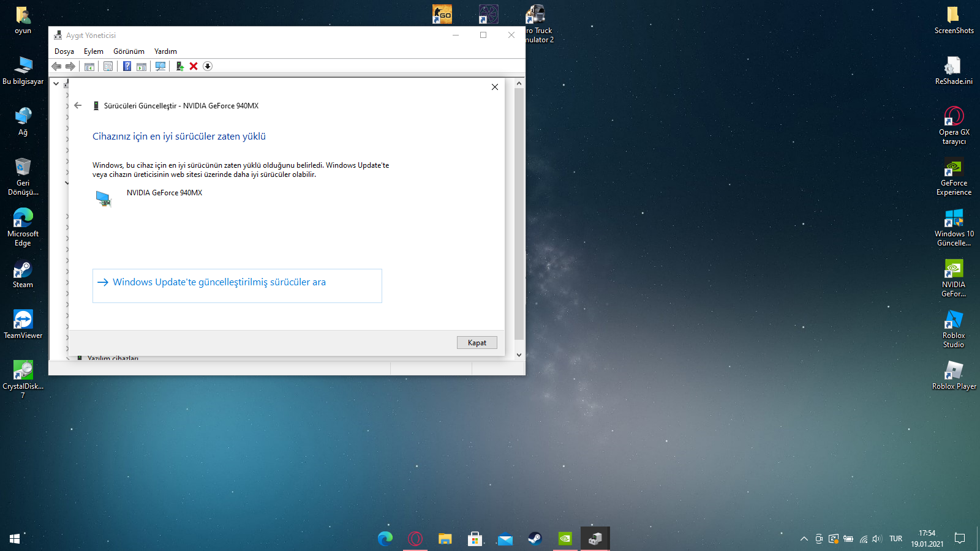Select the Windows 10 Güncelle shortcut

click(x=954, y=228)
